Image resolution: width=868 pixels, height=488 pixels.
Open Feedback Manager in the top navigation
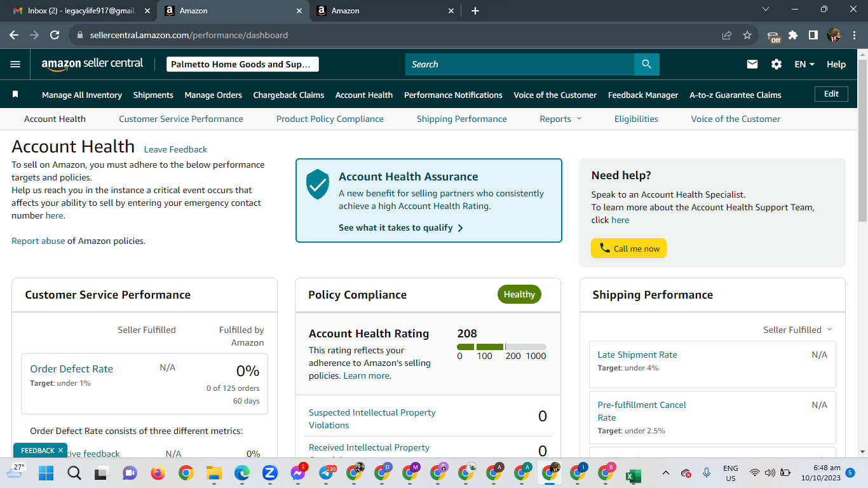click(x=643, y=95)
